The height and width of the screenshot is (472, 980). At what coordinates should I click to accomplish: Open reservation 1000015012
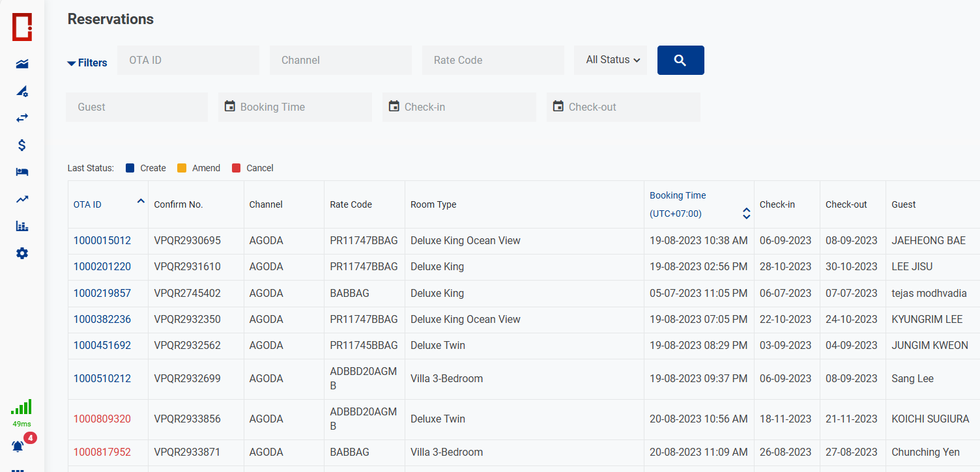(102, 241)
